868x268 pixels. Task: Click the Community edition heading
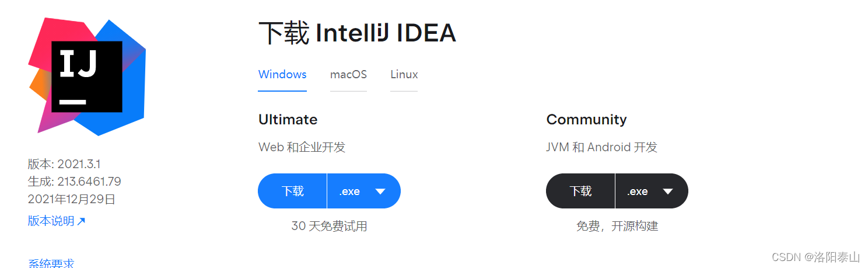(586, 120)
